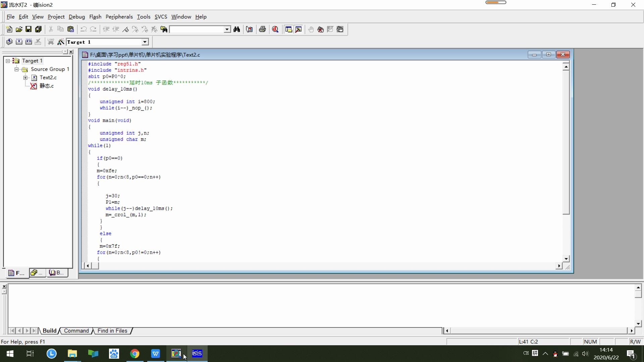Viewport: 644px width, 362px height.
Task: Click the Indent selected text icon
Action: pyautogui.click(x=106, y=29)
